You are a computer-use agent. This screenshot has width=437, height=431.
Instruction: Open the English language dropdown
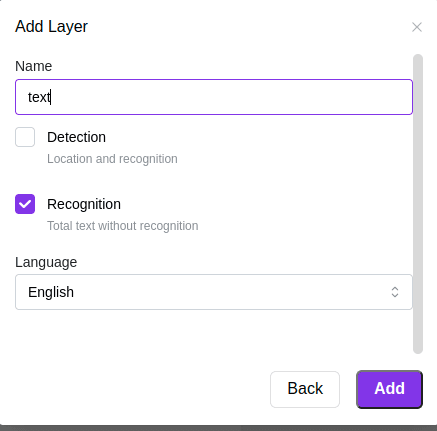click(x=214, y=292)
